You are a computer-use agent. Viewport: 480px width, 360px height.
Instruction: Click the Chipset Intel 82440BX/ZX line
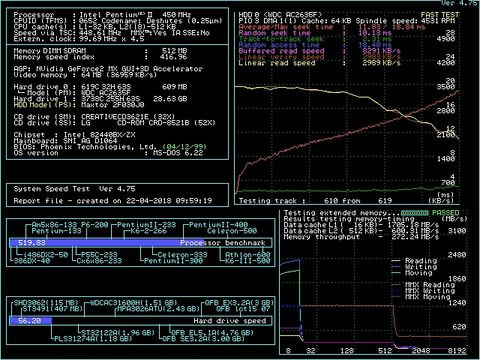click(74, 135)
